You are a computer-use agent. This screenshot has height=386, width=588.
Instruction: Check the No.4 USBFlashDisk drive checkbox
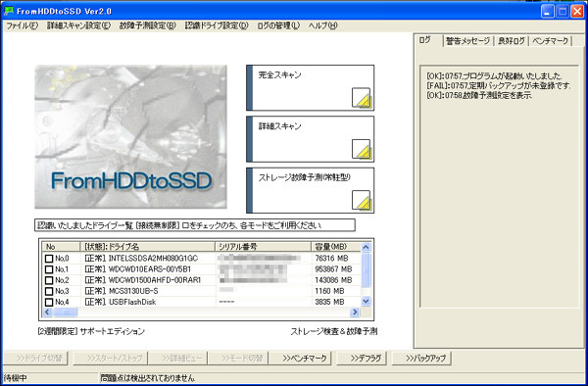click(x=49, y=302)
